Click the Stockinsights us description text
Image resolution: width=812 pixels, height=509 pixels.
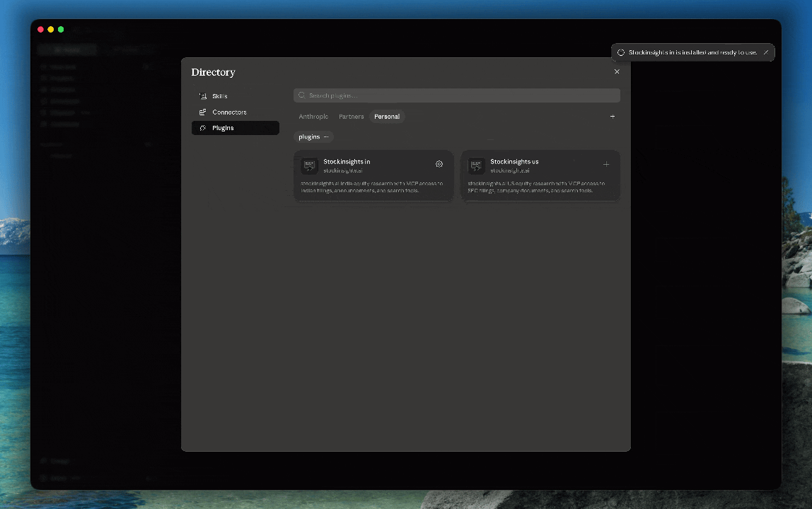tap(536, 187)
